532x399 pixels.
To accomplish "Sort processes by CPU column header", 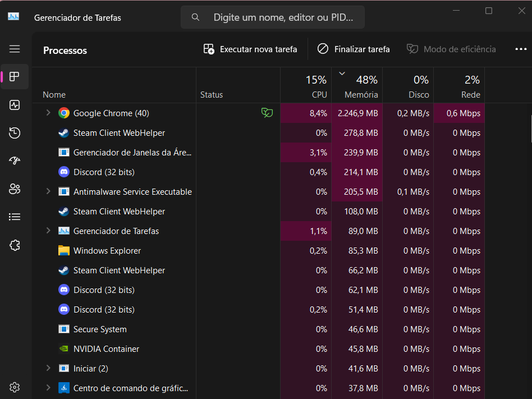I will click(x=306, y=85).
